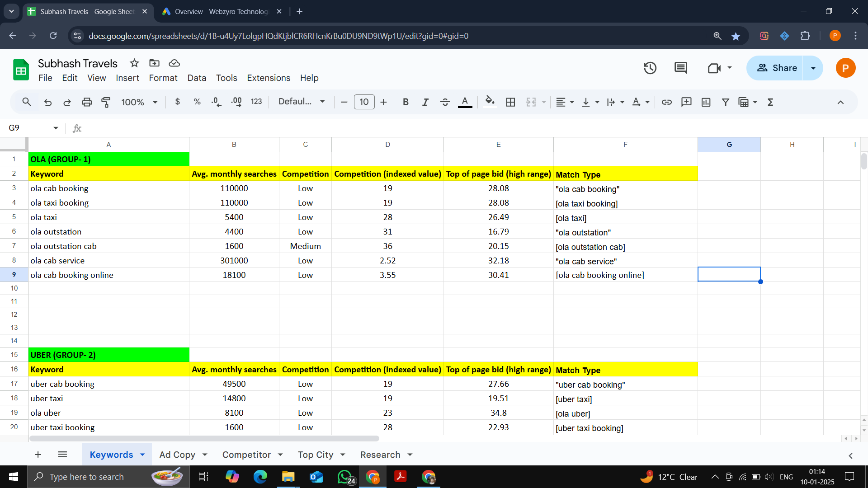The image size is (868, 488).
Task: Open the text rotation dropdown
Action: 641,102
